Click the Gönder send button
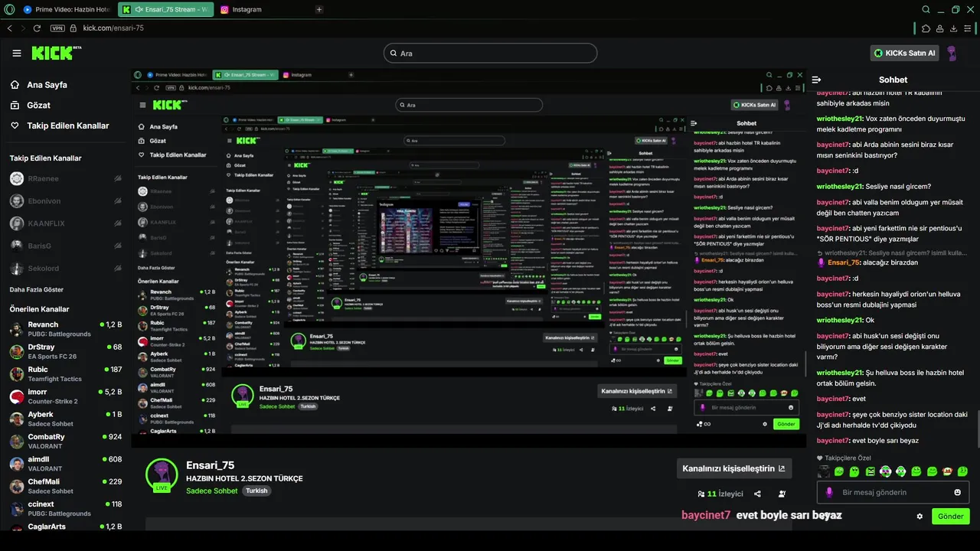 click(951, 517)
